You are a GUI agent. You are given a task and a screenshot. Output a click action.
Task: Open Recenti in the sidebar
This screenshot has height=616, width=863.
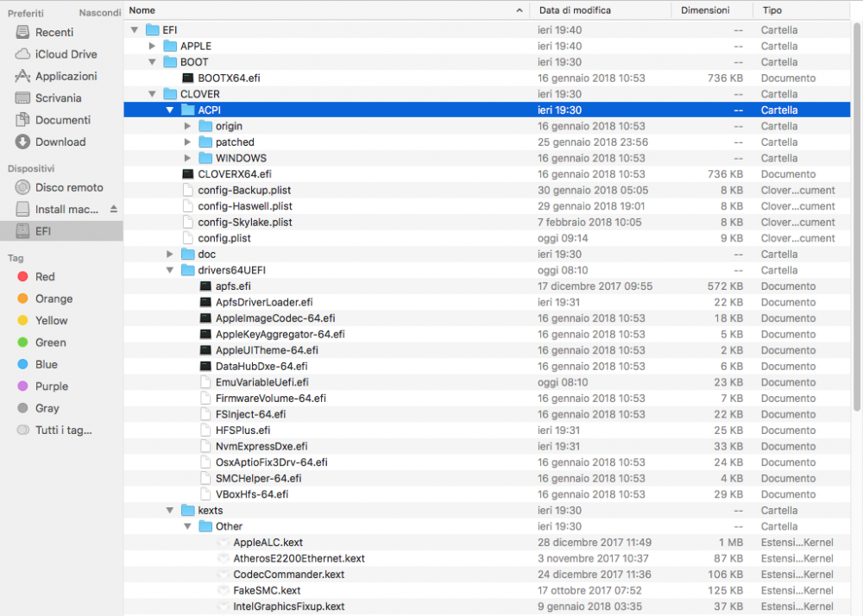(54, 33)
